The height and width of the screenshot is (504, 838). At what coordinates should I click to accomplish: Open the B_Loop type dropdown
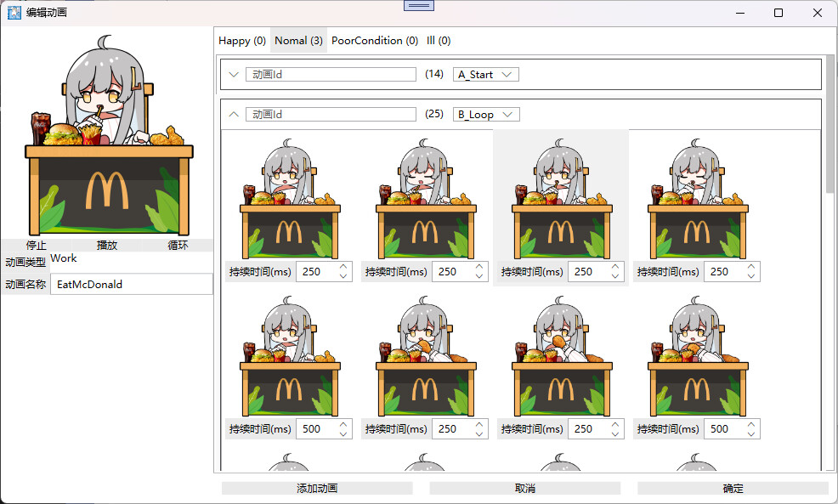click(x=486, y=115)
